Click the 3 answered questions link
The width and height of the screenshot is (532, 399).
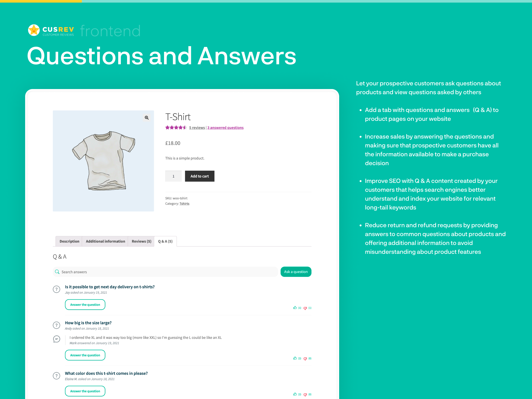click(x=225, y=127)
